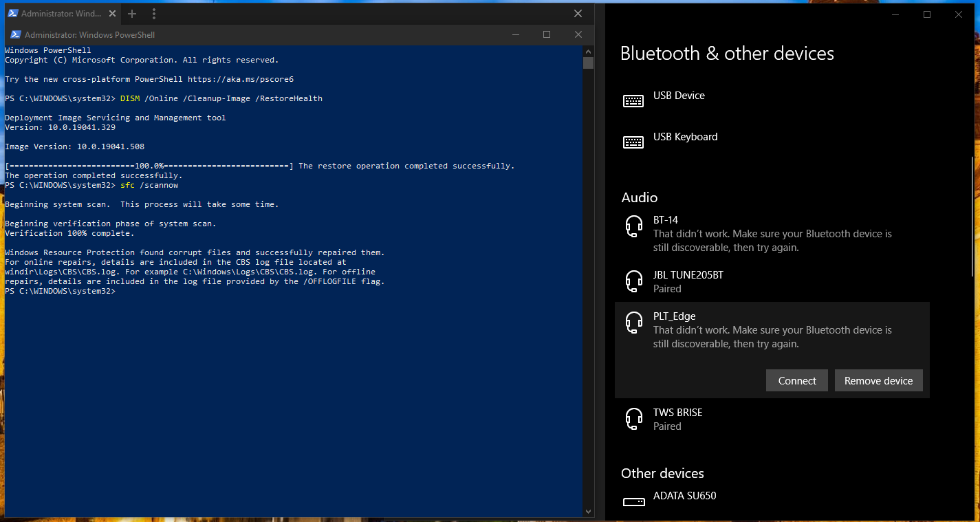Open the three-dot tab options menu
980x522 pixels.
pyautogui.click(x=154, y=14)
